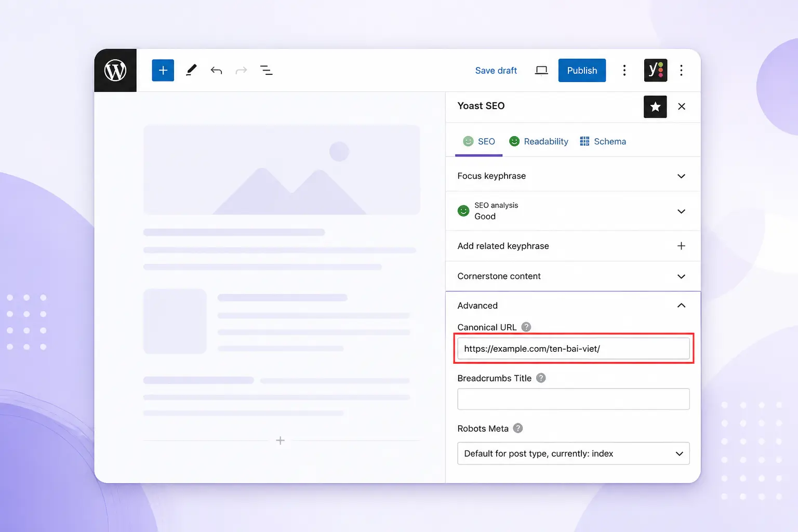Open the options menu left of Yoast icon
Image resolution: width=798 pixels, height=532 pixels.
click(624, 70)
